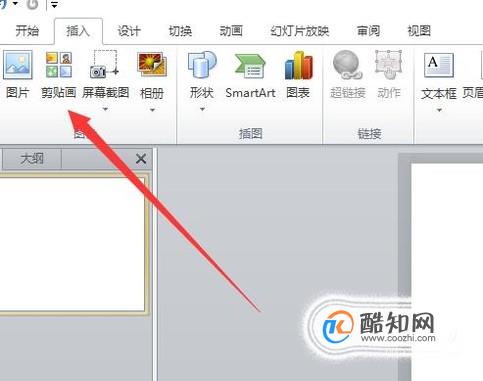Switch to the 大纲 outline tab

pyautogui.click(x=32, y=159)
